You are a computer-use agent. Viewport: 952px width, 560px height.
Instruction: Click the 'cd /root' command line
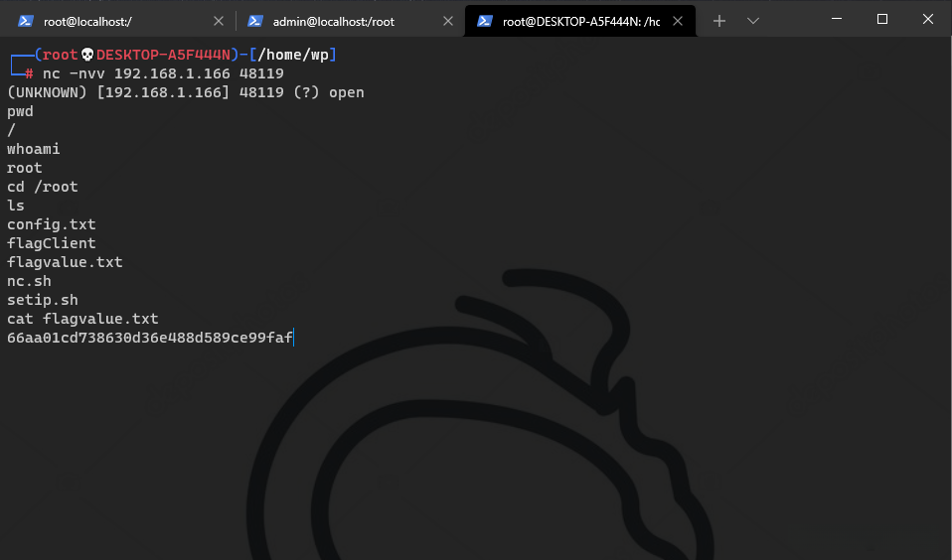pyautogui.click(x=43, y=187)
